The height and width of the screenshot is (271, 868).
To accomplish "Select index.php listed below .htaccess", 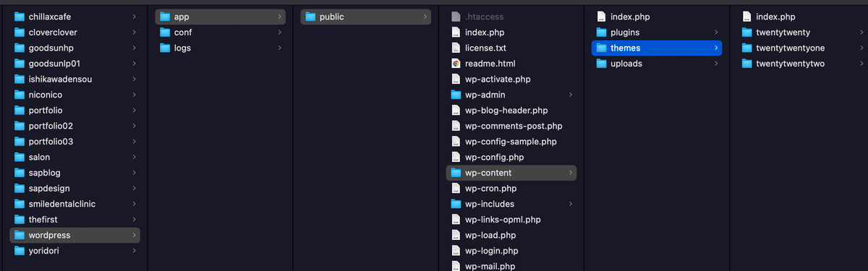I will click(485, 33).
